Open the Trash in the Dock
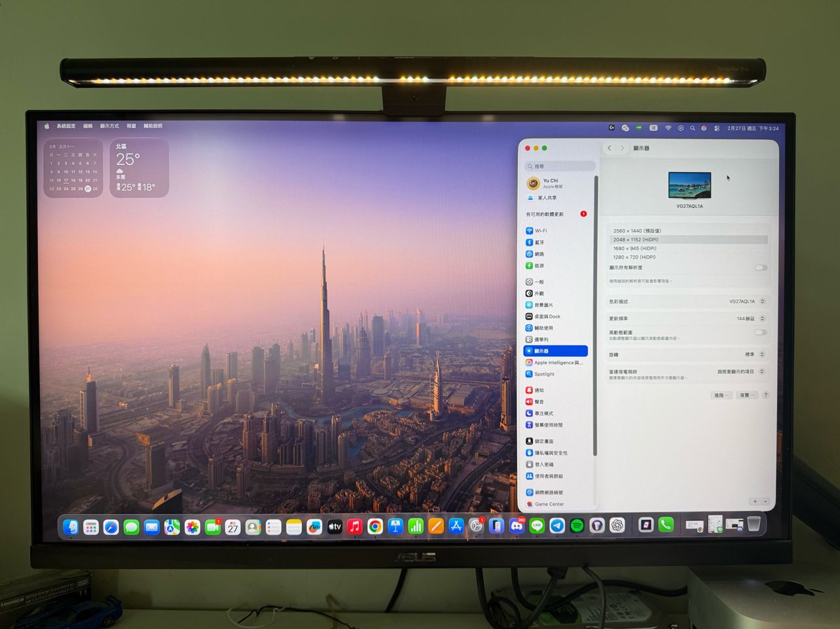The image size is (840, 629). (754, 524)
